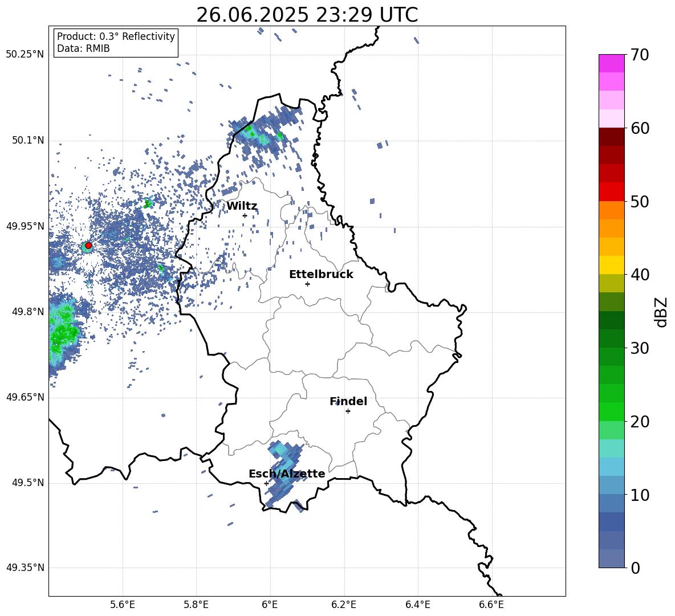Image resolution: width=675 pixels, height=616 pixels.
Task: Click the 'Product: 0.3° Reflectivity' text
Action: click(116, 36)
